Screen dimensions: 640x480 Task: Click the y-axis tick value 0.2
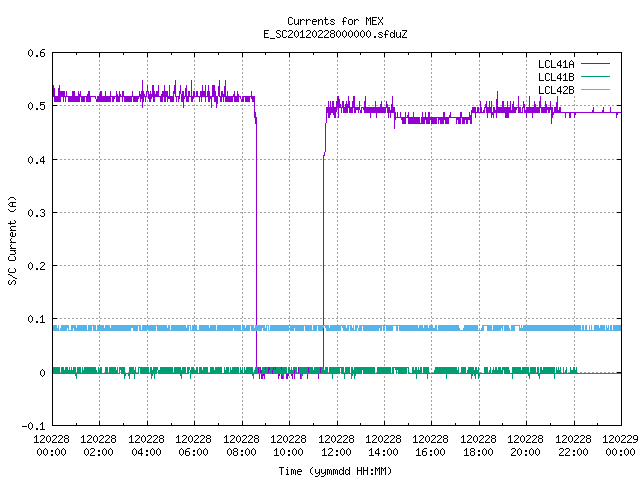(x=36, y=266)
